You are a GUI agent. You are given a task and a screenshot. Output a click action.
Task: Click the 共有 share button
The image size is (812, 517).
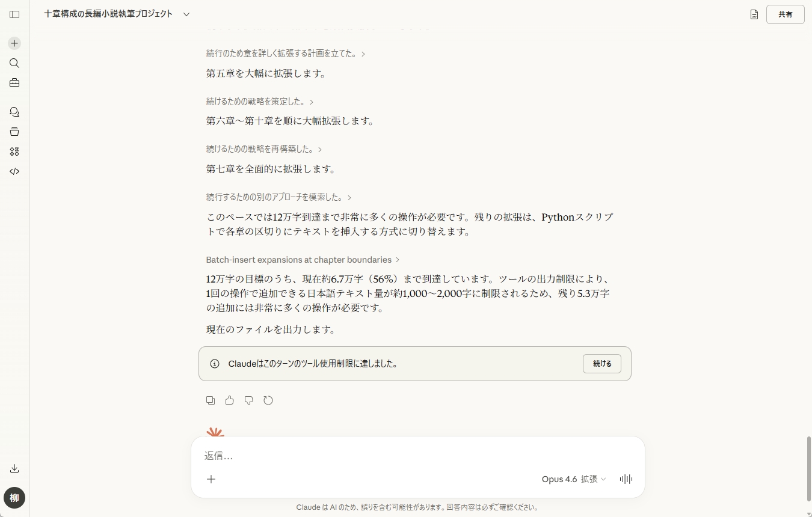[x=785, y=14]
